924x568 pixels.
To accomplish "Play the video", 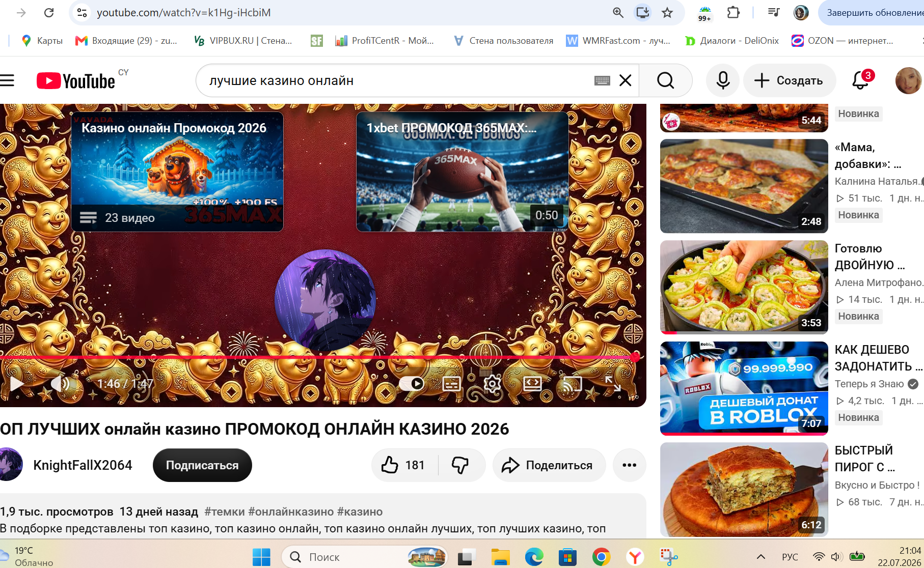I will click(x=16, y=383).
